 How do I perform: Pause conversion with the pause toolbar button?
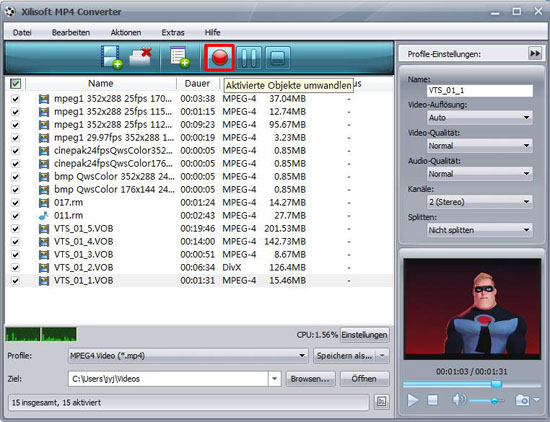[x=249, y=58]
